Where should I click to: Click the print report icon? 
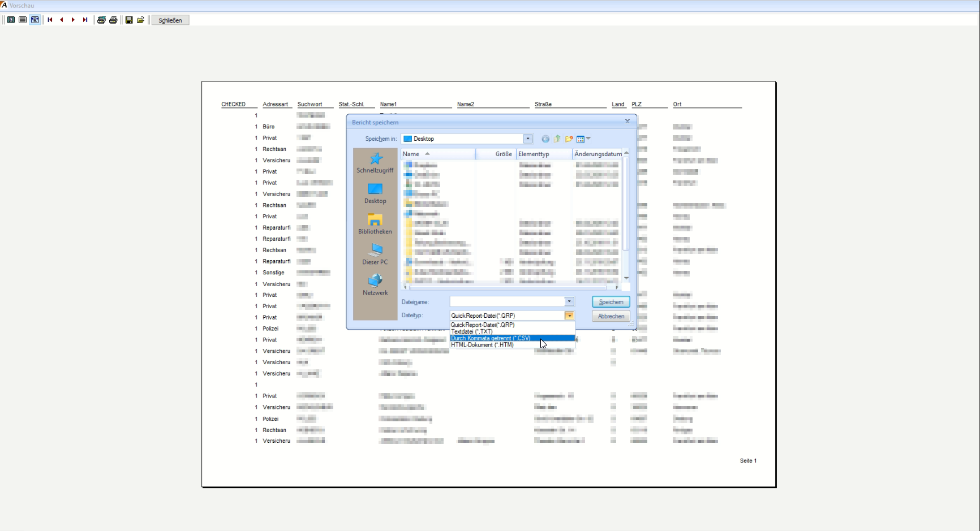tap(113, 20)
